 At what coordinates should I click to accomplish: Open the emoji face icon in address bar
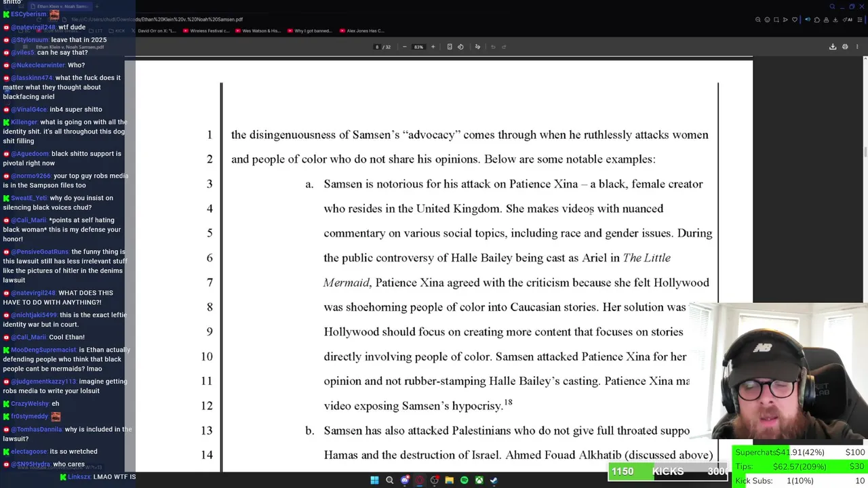(x=767, y=20)
